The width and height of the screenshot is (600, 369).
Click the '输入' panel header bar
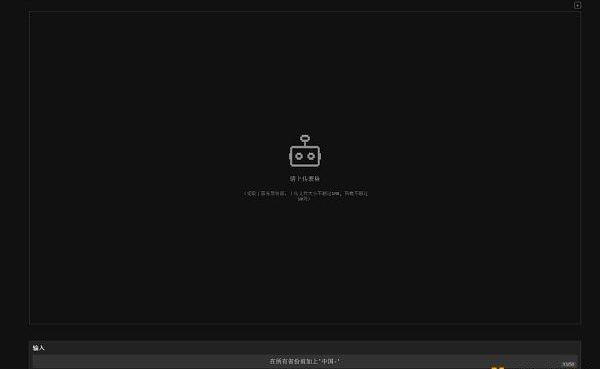305,348
